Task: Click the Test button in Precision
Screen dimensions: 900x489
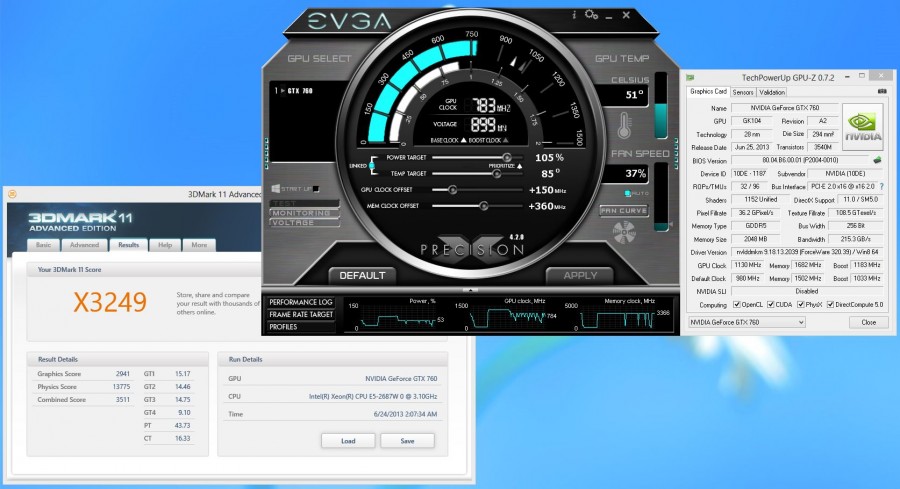Action: [304, 203]
